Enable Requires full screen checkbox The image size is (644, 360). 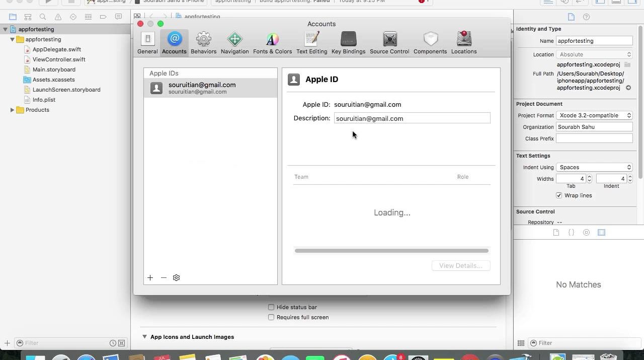click(x=271, y=317)
